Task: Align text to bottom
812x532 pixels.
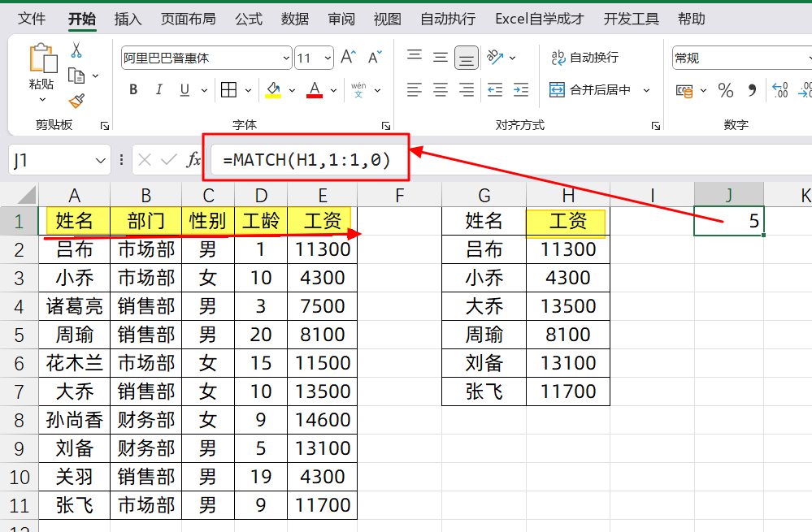Action: (x=467, y=58)
